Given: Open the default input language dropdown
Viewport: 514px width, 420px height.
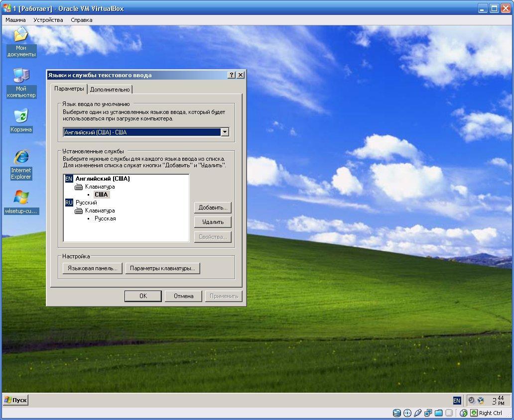Looking at the screenshot, I should [225, 132].
